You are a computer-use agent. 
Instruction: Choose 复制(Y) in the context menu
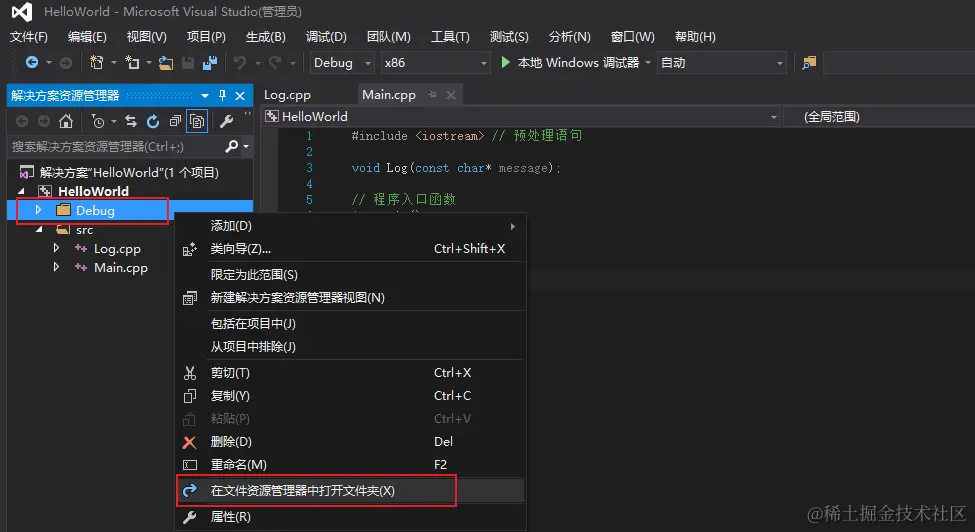click(351, 396)
